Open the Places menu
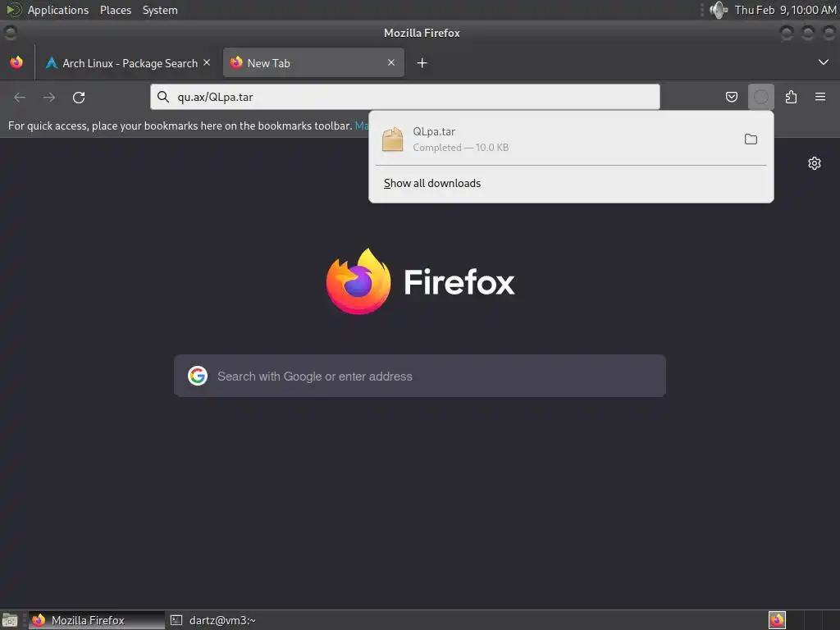Viewport: 840px width, 630px height. coord(116,10)
